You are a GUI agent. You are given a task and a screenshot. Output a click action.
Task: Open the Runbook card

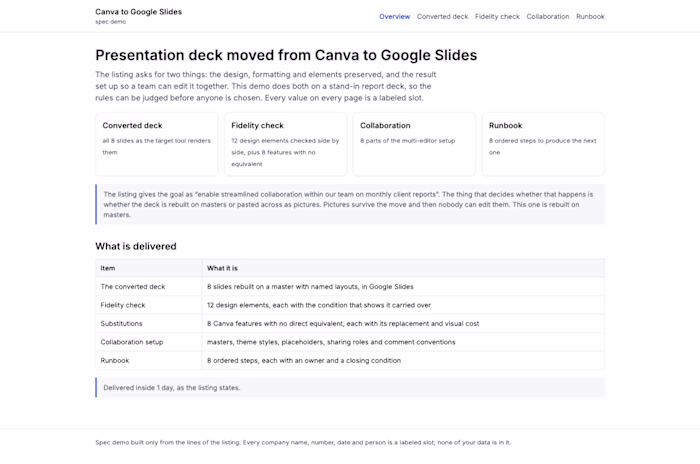click(x=543, y=144)
